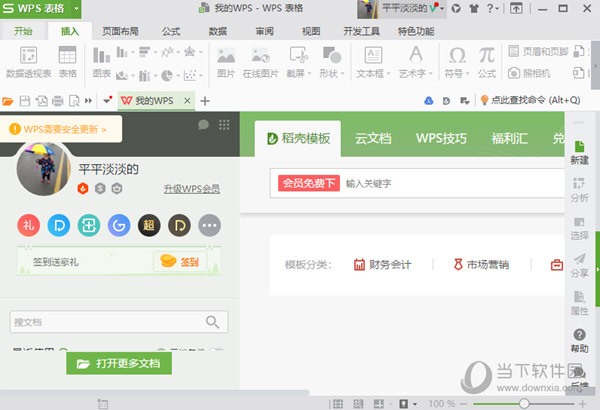Viewport: 600px width, 410px height.
Task: Switch to page break preview in status bar
Action: [x=358, y=403]
